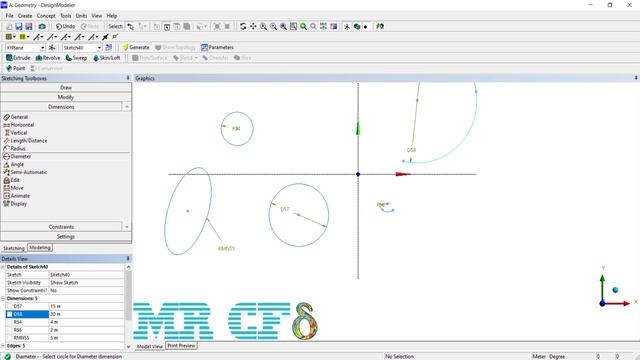Image resolution: width=640 pixels, height=360 pixels.
Task: Click the Point tool
Action: tap(16, 69)
